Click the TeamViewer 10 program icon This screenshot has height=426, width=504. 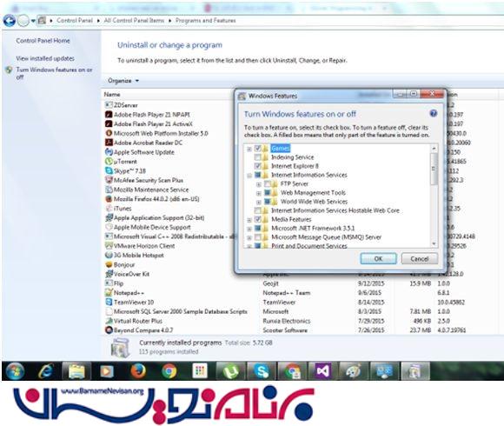(109, 303)
